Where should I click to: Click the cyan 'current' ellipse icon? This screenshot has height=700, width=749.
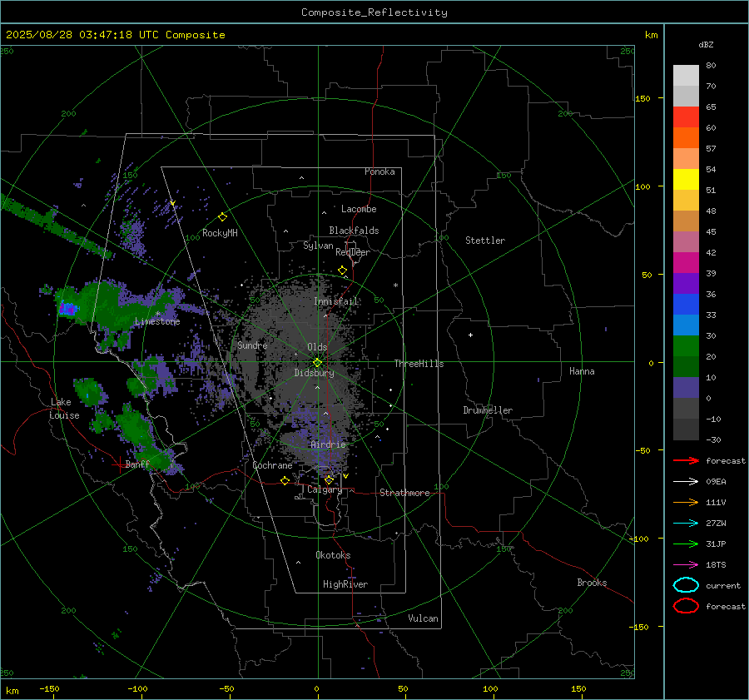tap(686, 585)
